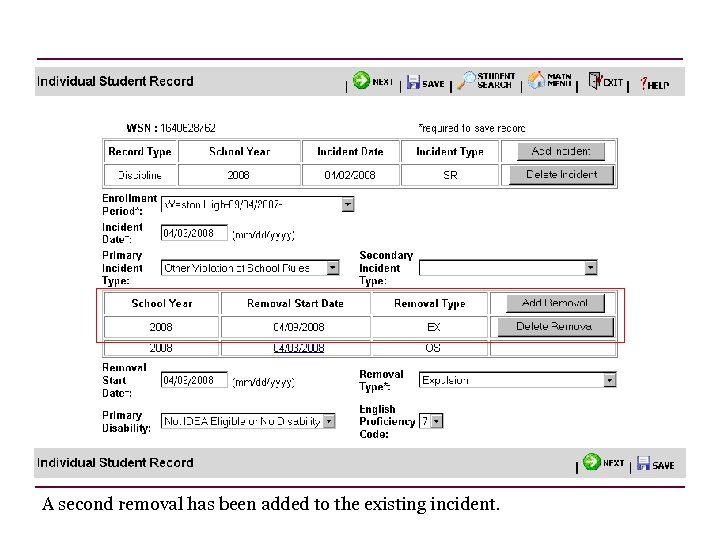720x540 pixels.
Task: Expand the Removal Type dropdown
Action: 609,380
